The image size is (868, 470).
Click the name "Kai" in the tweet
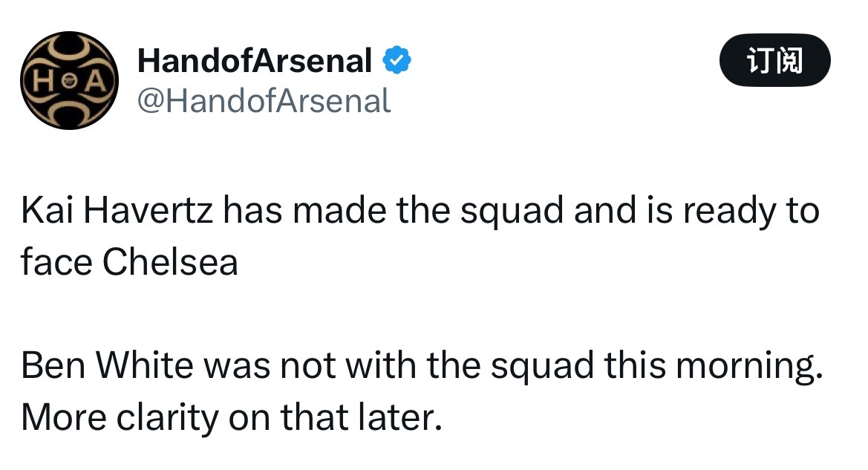[x=46, y=212]
